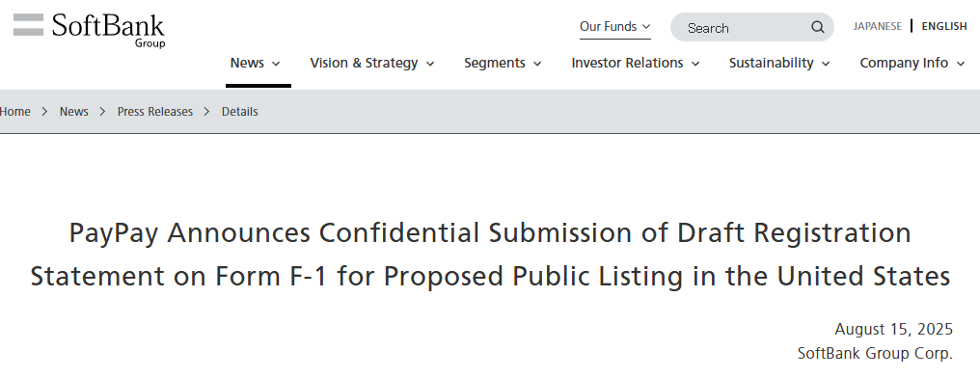This screenshot has height=378, width=980.
Task: Go to Press Releases breadcrumb link
Action: coord(155,112)
